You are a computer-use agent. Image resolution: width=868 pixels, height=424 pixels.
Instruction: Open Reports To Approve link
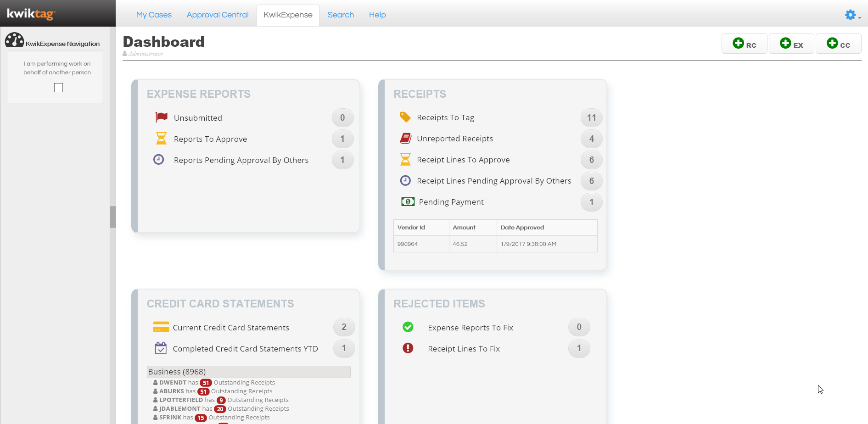210,139
